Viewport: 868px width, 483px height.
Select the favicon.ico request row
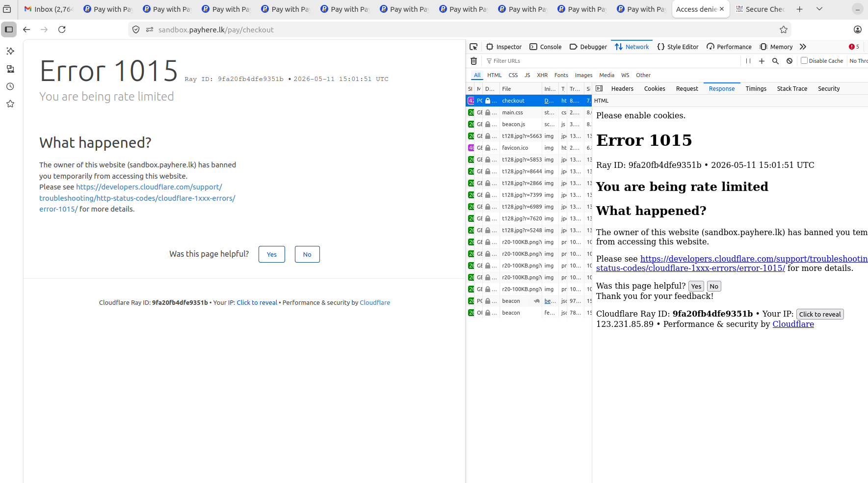pos(528,148)
